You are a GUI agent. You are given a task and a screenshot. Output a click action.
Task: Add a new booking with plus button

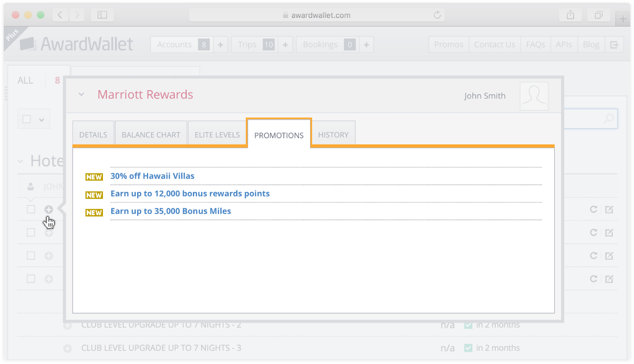[366, 45]
